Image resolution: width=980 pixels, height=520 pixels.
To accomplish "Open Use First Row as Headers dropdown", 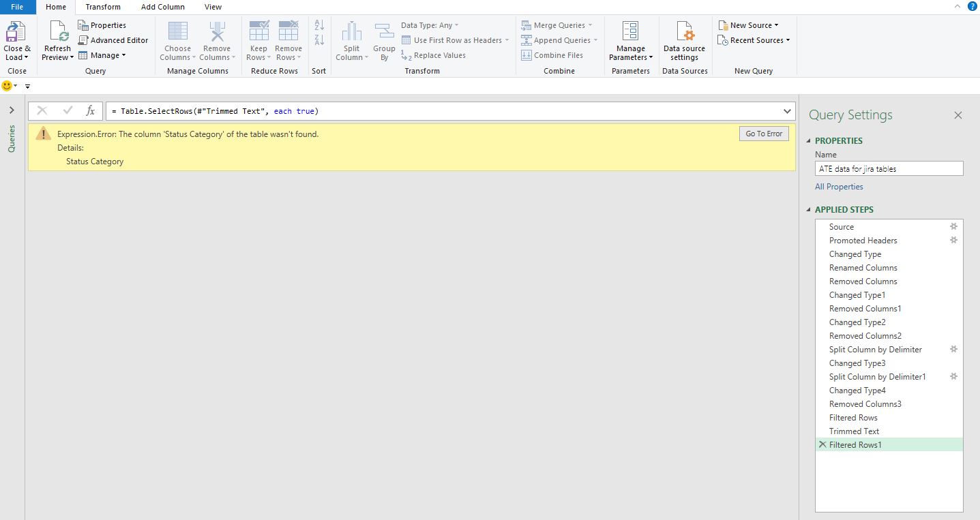I will click(455, 40).
